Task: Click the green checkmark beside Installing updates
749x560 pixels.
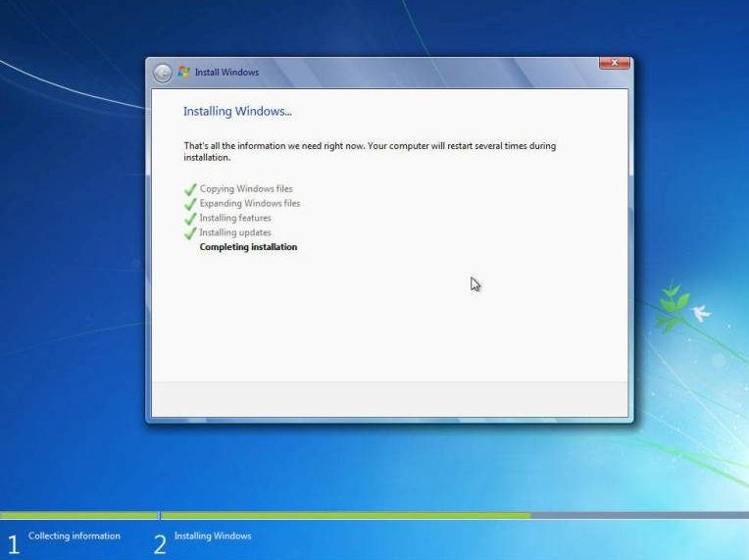Action: click(x=190, y=233)
